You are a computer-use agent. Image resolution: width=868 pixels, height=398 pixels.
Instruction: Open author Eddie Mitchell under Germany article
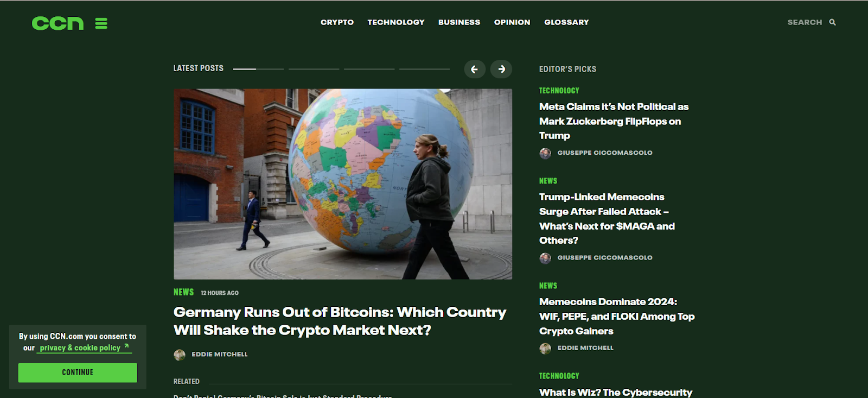pyautogui.click(x=219, y=355)
